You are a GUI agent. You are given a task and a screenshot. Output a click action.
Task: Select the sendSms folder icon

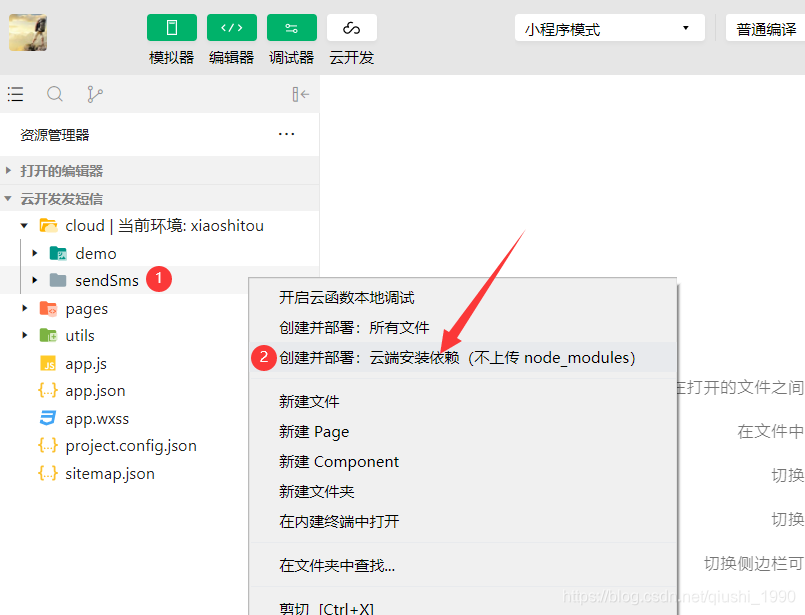[x=58, y=280]
